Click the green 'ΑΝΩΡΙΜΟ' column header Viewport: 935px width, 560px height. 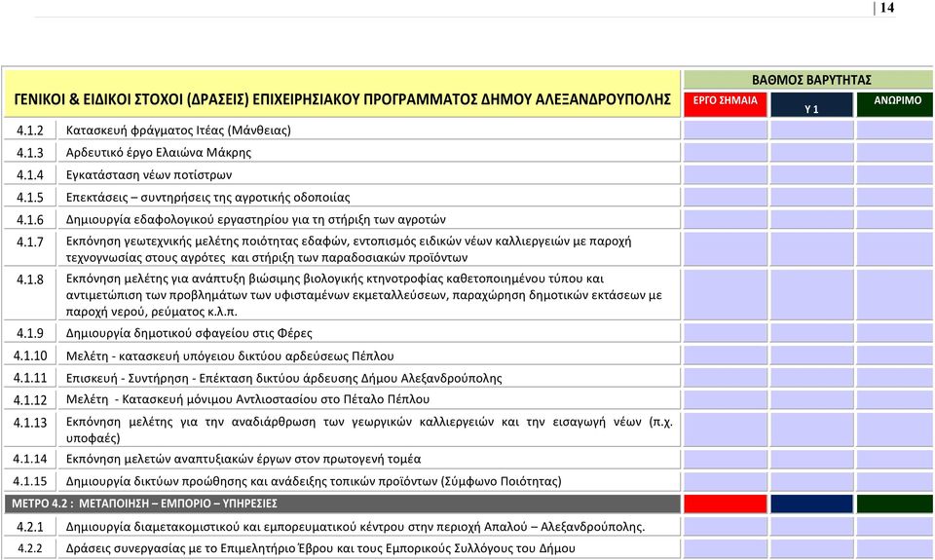pos(895,104)
